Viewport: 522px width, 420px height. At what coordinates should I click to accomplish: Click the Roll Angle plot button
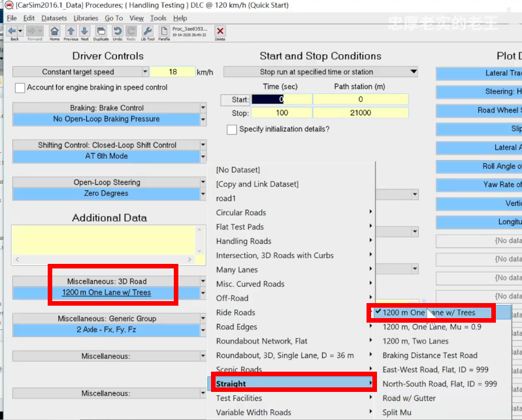[x=479, y=167]
